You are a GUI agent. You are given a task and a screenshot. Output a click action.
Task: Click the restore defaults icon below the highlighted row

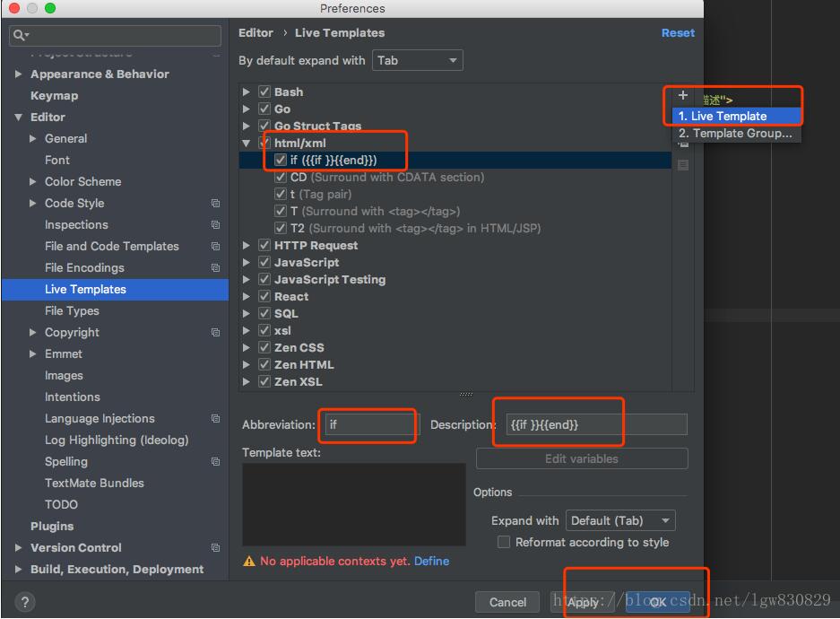683,166
